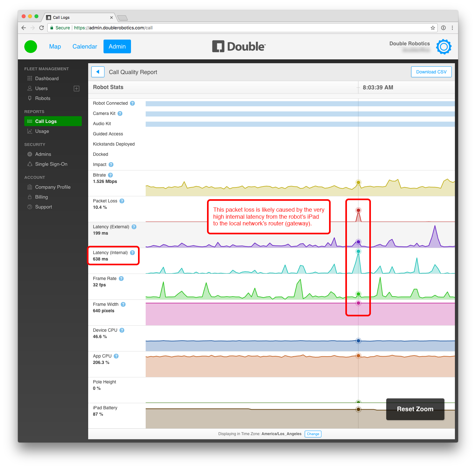Click the help icon next to App CPU

pyautogui.click(x=116, y=356)
